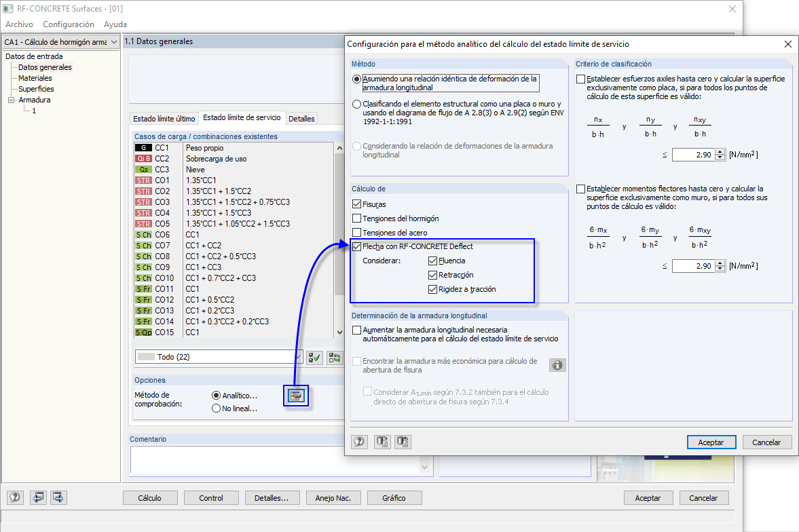Click load case list scroll up arrow

point(339,148)
